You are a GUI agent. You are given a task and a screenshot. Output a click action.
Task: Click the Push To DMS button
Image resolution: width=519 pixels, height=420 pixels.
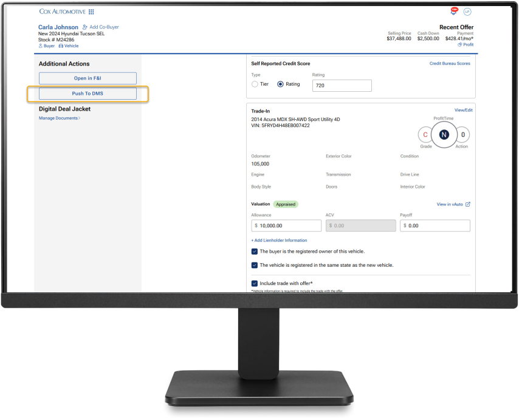pyautogui.click(x=88, y=94)
